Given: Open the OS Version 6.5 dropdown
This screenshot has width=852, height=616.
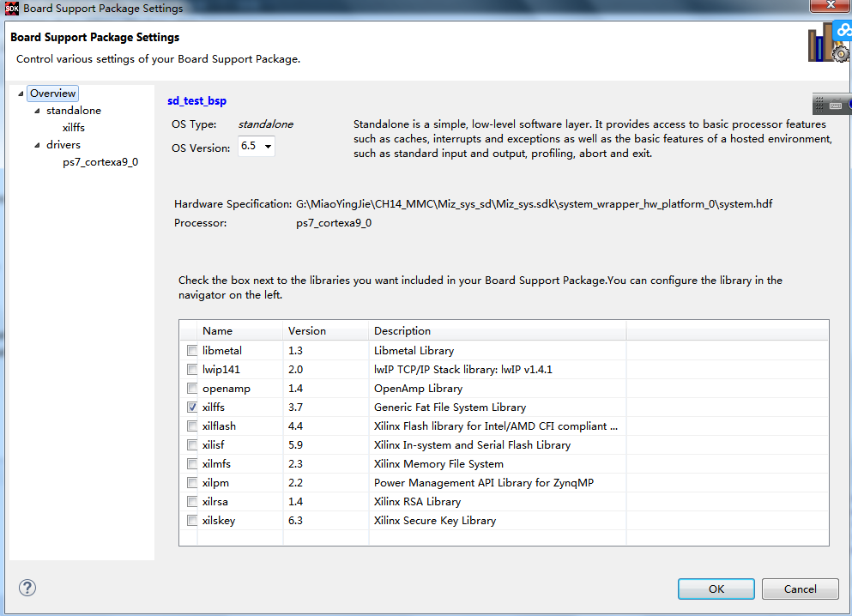Looking at the screenshot, I should point(257,146).
